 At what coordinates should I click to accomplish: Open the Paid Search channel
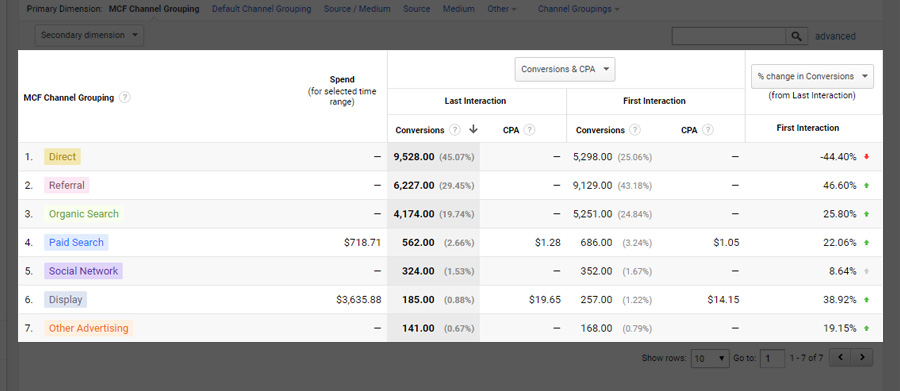point(76,242)
